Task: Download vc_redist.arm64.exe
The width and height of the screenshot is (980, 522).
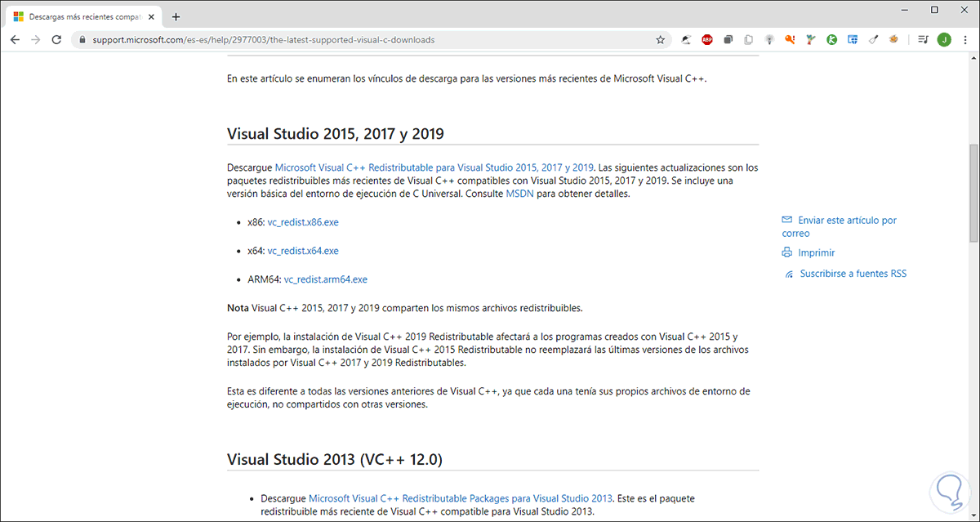Action: 326,279
